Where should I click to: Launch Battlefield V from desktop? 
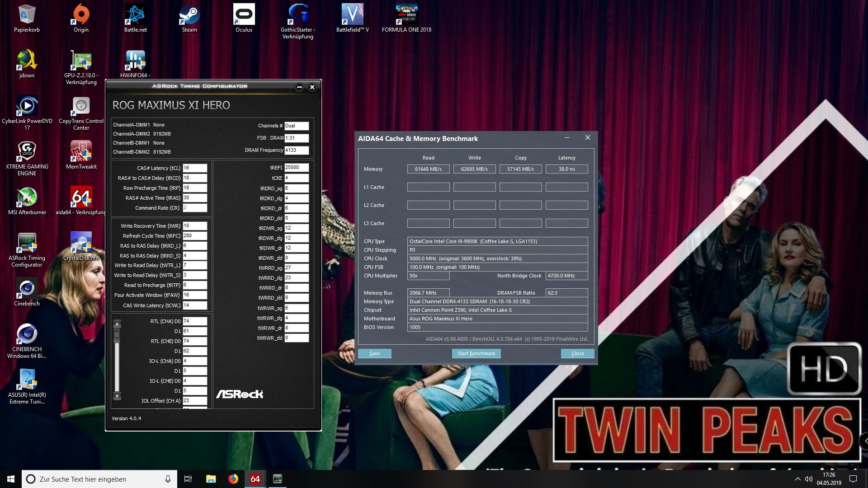point(352,18)
